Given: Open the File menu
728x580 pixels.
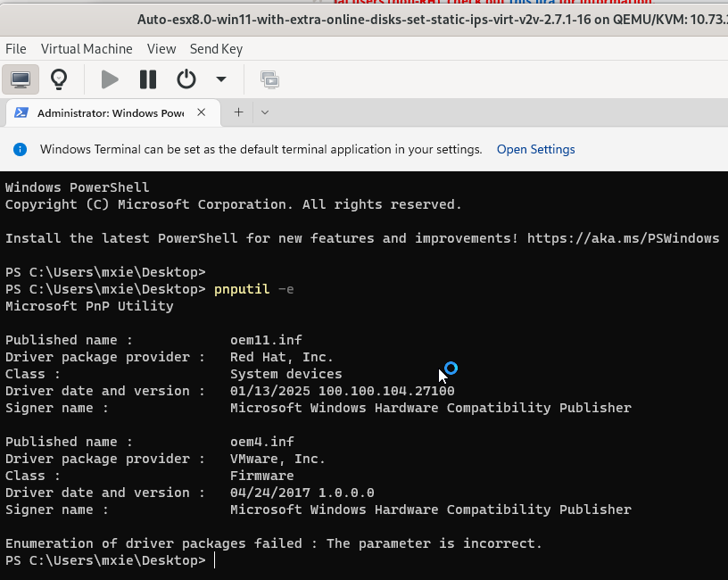Looking at the screenshot, I should (16, 49).
